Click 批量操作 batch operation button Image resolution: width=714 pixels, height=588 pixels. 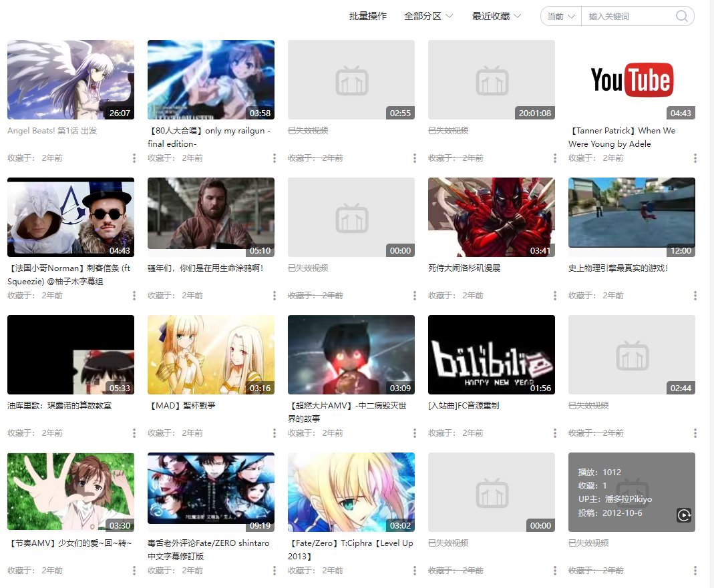368,17
